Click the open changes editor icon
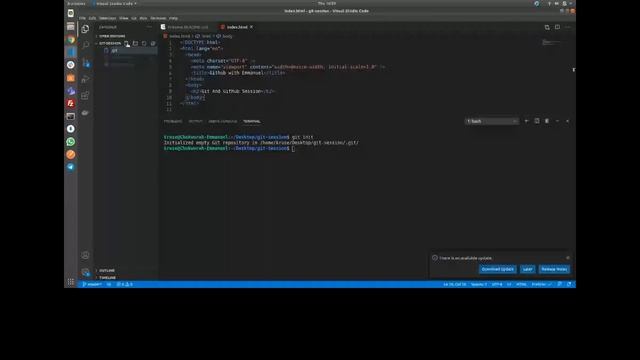The image size is (640, 360). tap(547, 27)
